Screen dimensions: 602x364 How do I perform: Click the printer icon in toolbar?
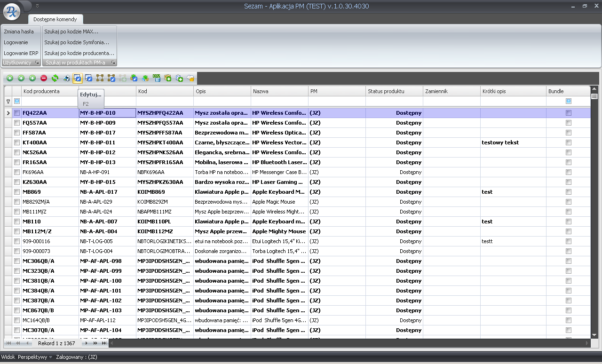pos(66,78)
